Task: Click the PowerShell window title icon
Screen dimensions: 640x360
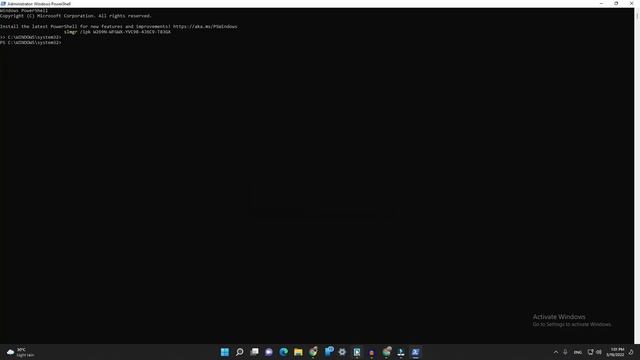Action: pos(3,4)
